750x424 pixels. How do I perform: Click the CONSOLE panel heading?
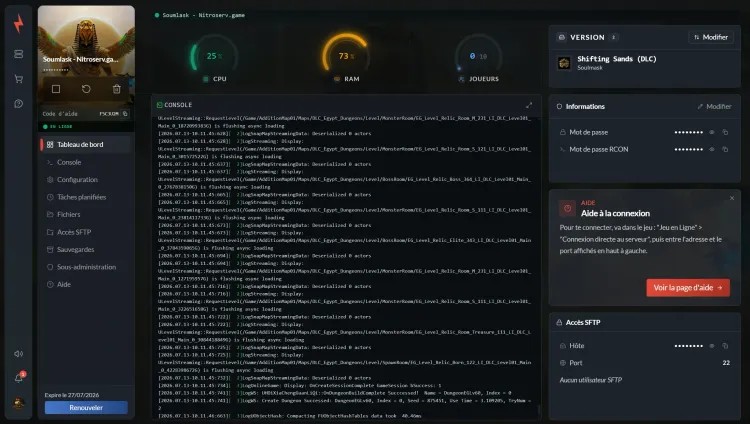coord(178,105)
